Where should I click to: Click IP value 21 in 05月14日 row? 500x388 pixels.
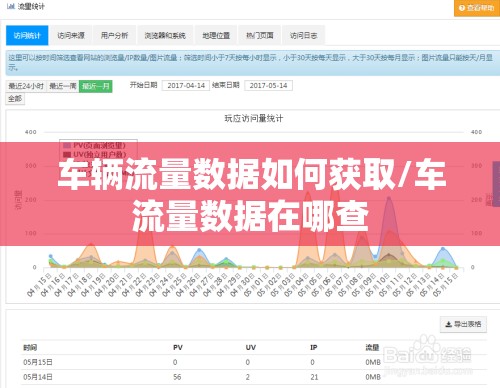tap(314, 377)
